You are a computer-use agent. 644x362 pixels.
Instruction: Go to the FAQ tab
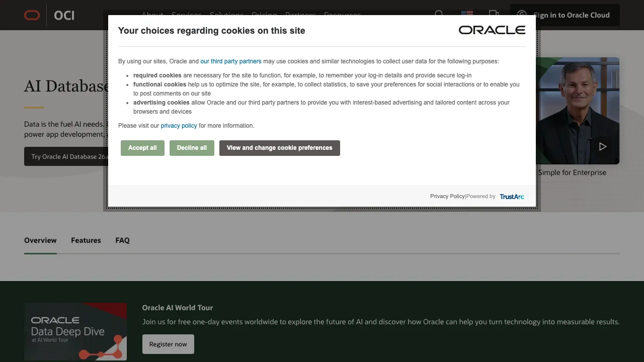[x=122, y=240]
